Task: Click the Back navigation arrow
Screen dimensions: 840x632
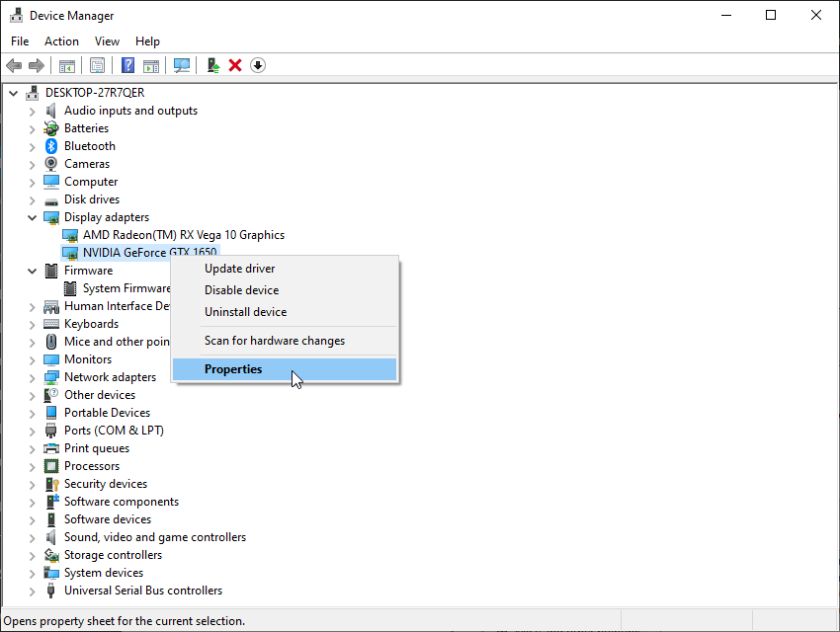Action: (x=13, y=65)
